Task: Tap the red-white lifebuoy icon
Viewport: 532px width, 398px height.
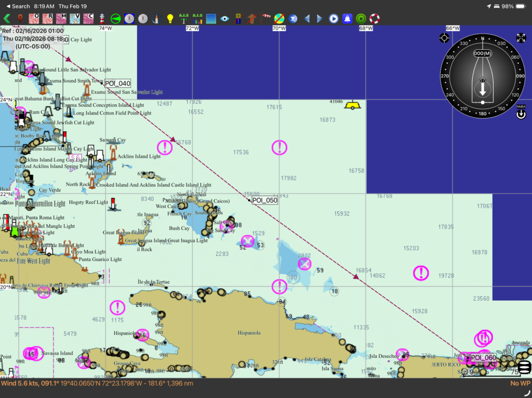Action: click(x=375, y=19)
